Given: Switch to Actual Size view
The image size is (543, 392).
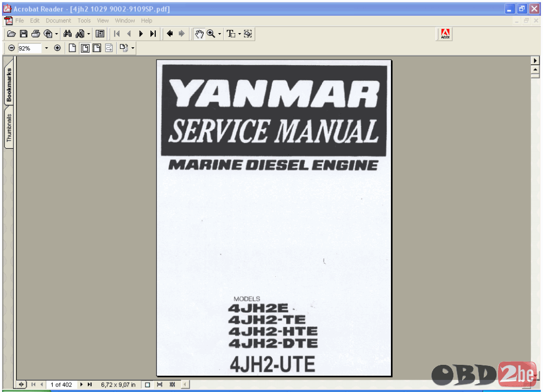Looking at the screenshot, I should point(72,48).
